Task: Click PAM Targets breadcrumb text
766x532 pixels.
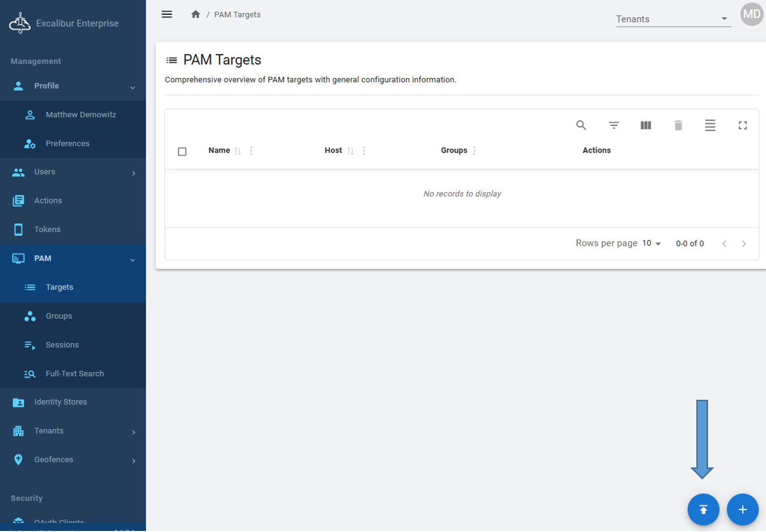Action: point(237,14)
